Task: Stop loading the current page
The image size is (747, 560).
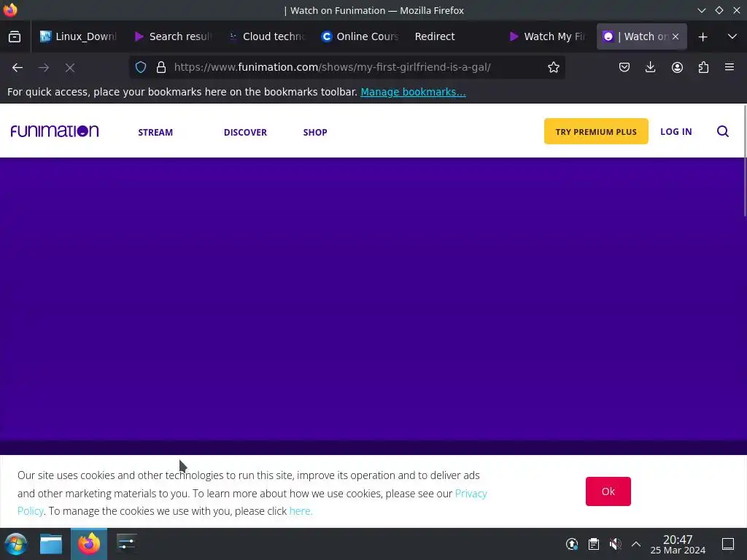Action: point(70,68)
